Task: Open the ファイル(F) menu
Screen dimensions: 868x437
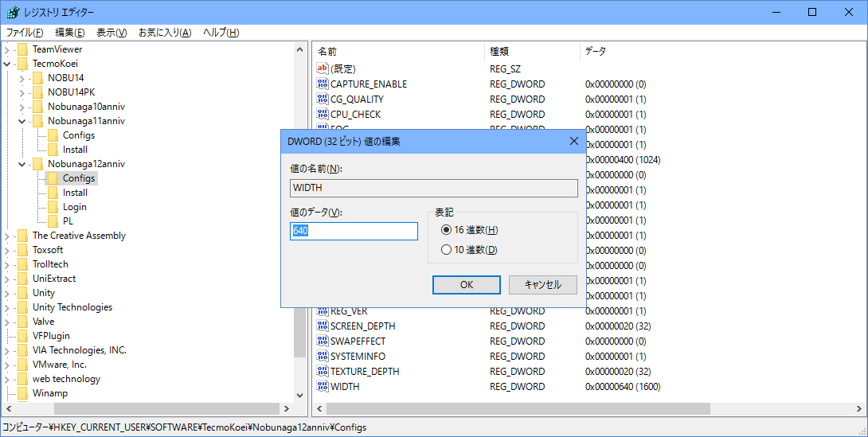Action: pyautogui.click(x=25, y=33)
